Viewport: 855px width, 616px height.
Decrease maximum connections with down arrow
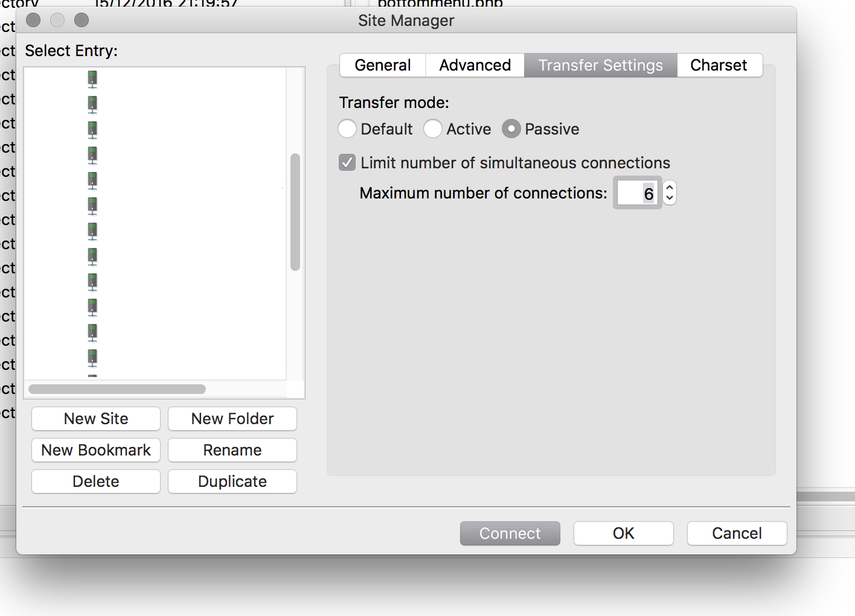(x=670, y=198)
